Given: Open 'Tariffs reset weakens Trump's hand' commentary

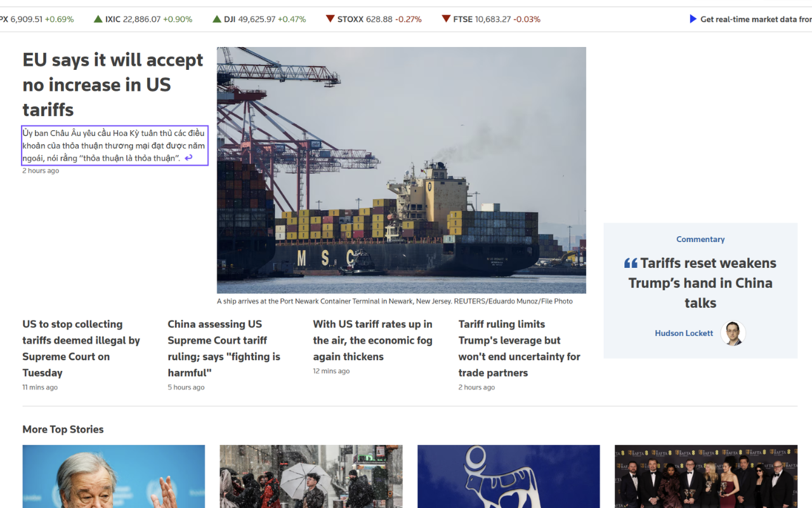Looking at the screenshot, I should tap(700, 283).
